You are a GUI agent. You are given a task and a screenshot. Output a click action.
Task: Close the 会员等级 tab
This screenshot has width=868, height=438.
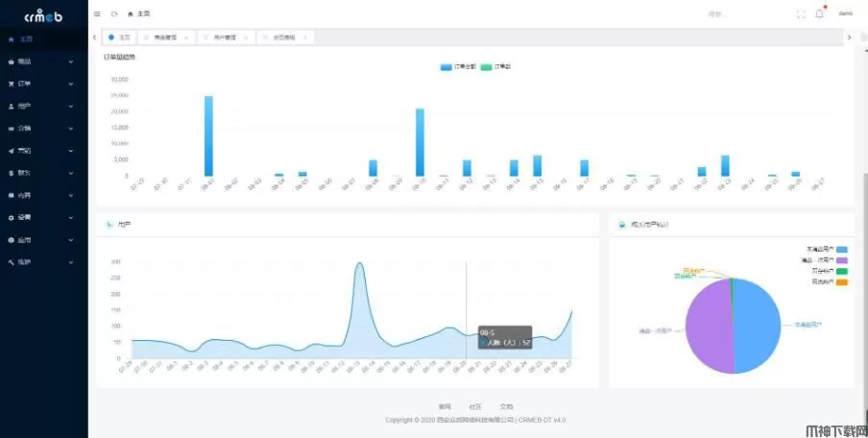pyautogui.click(x=305, y=37)
